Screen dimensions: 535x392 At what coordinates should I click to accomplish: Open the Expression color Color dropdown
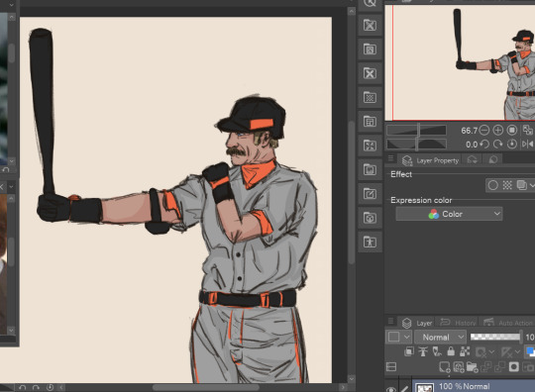pyautogui.click(x=449, y=214)
